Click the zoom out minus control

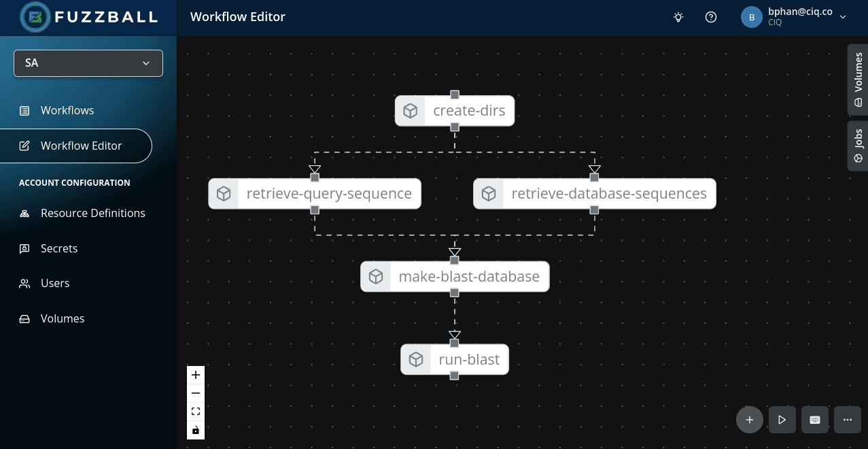pyautogui.click(x=196, y=393)
